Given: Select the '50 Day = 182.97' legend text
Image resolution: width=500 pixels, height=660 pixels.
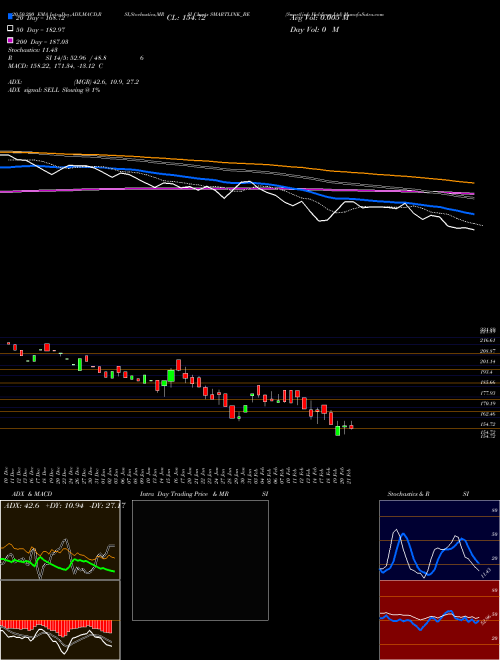Looking at the screenshot, I should pos(41,29).
